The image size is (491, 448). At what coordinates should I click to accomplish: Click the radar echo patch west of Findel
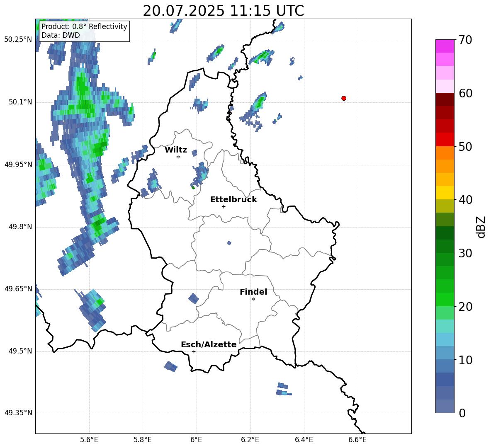194,298
